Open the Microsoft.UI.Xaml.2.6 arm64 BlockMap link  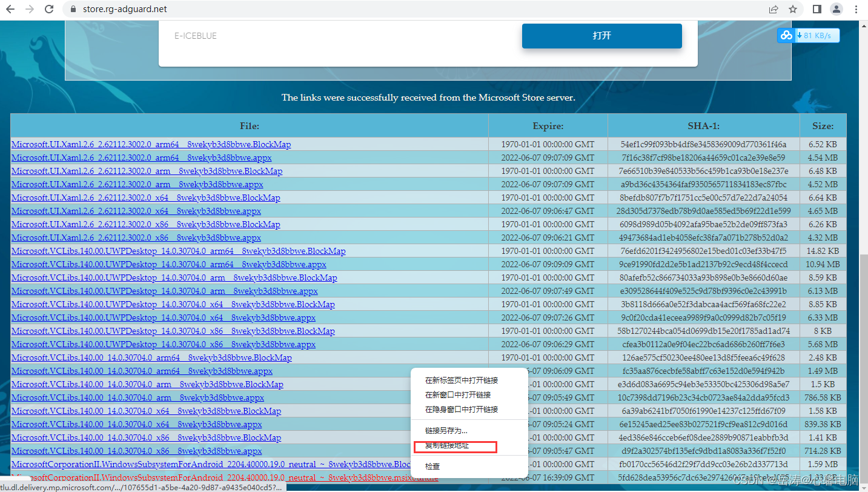click(x=151, y=144)
